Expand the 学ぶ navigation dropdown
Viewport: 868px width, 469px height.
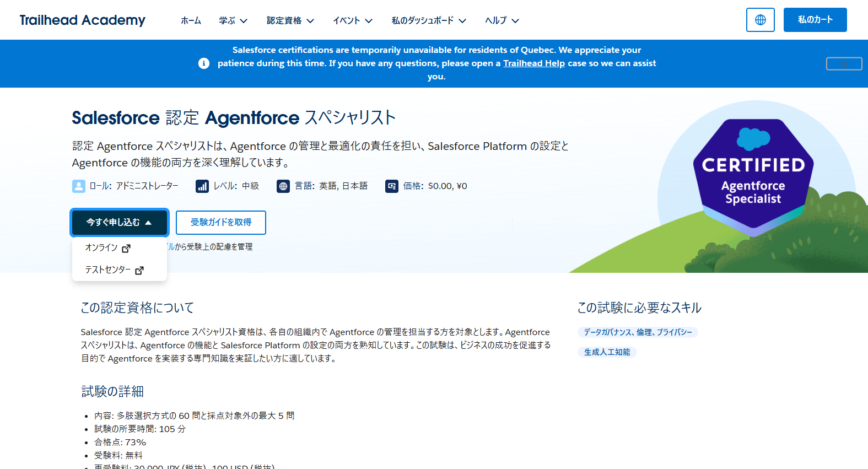[233, 20]
